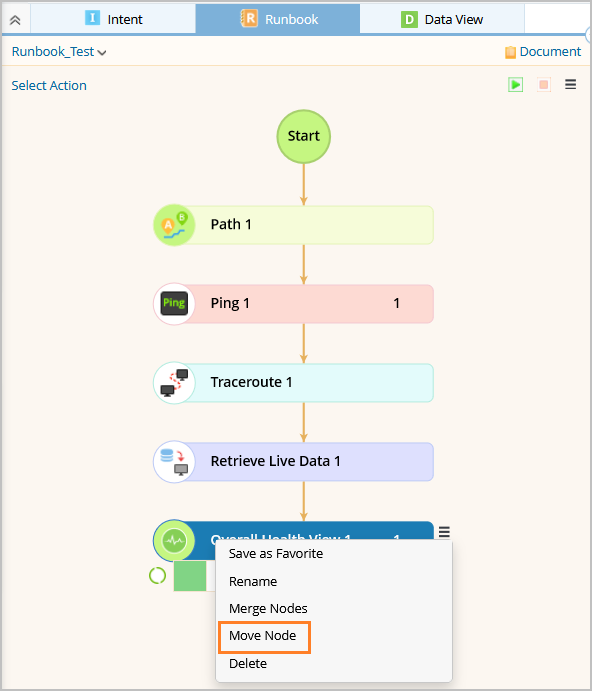This screenshot has width=592, height=691.
Task: Click the Ping 1 node icon
Action: pyautogui.click(x=175, y=304)
